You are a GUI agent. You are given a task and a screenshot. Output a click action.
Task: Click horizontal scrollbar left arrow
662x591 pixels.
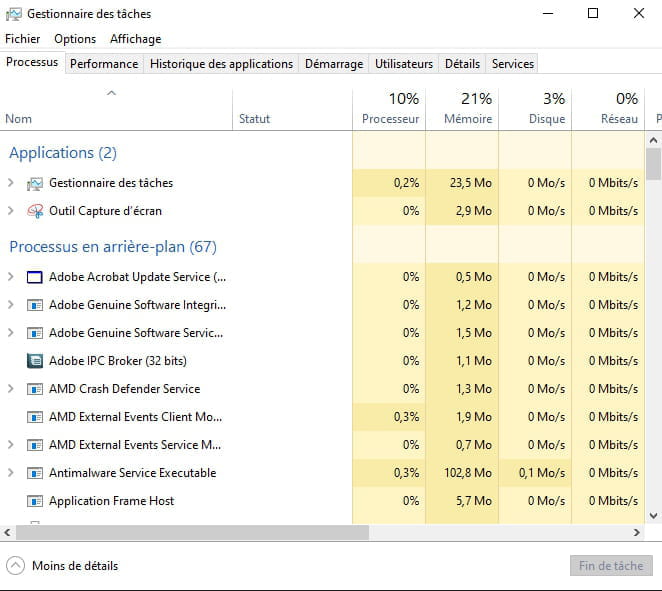coord(8,533)
